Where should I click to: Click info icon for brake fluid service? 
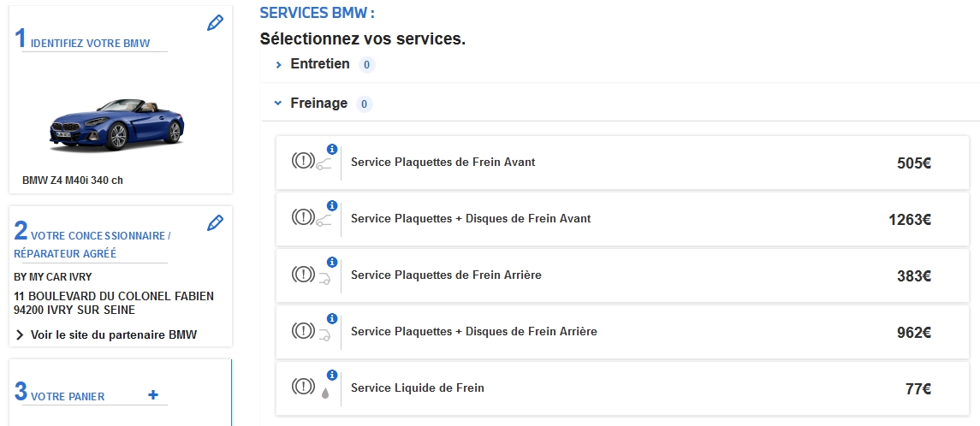tap(332, 375)
